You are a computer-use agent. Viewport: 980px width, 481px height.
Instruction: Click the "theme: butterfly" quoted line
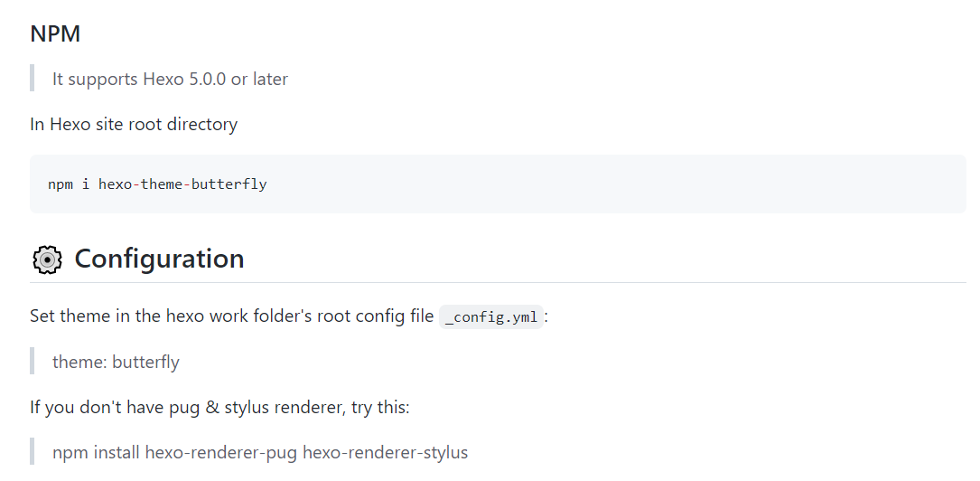point(116,362)
